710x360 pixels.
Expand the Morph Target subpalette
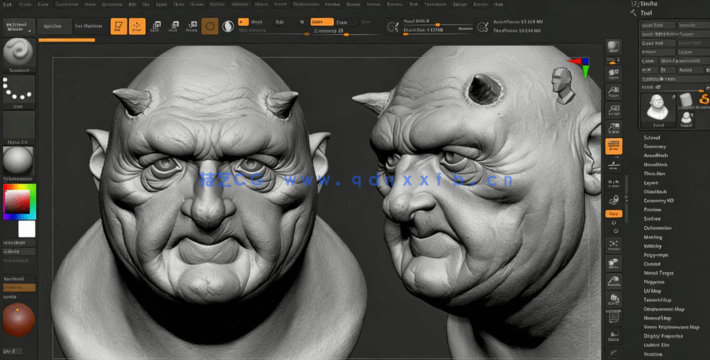pos(658,273)
